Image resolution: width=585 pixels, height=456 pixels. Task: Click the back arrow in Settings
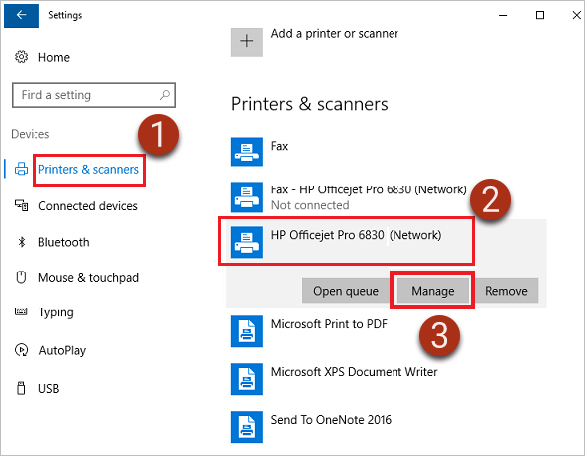tap(21, 15)
